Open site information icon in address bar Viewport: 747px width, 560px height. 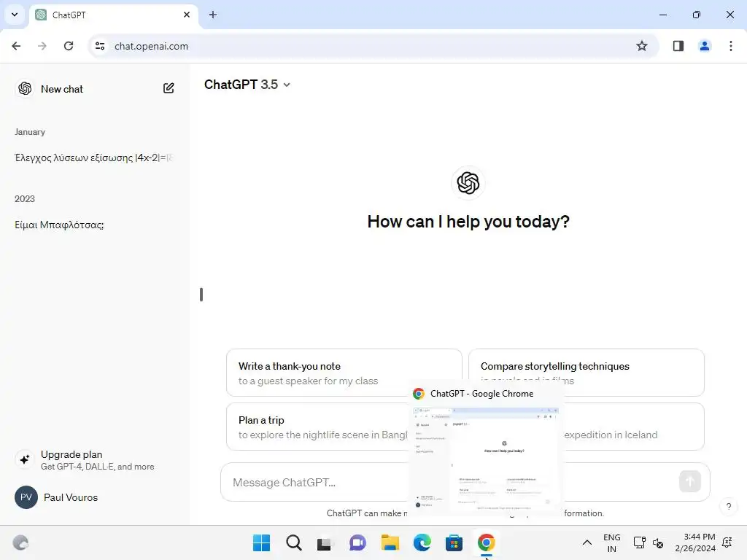coord(100,46)
